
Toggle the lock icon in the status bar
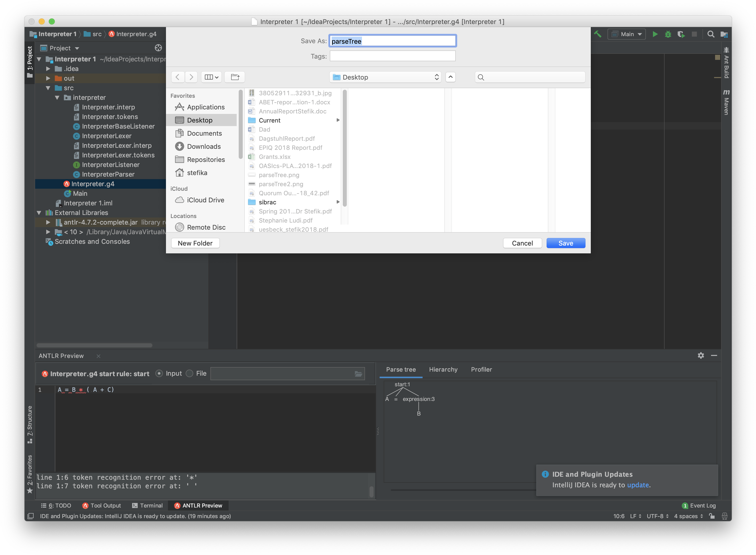pyautogui.click(x=712, y=516)
